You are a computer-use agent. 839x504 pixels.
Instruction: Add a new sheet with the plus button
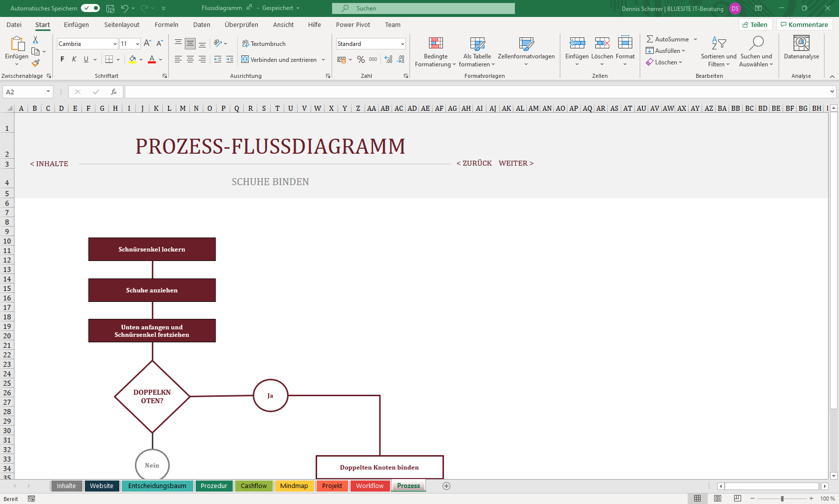[446, 486]
